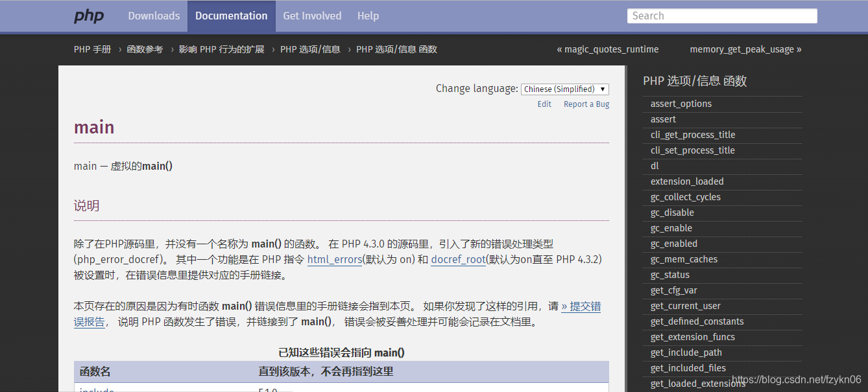Open get_cfg_var in sidebar
868x392 pixels.
[674, 290]
